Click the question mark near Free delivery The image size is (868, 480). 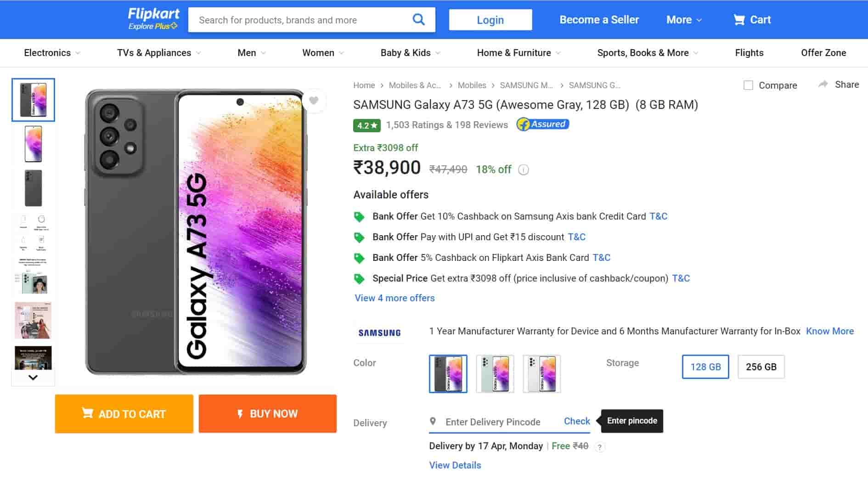(600, 446)
